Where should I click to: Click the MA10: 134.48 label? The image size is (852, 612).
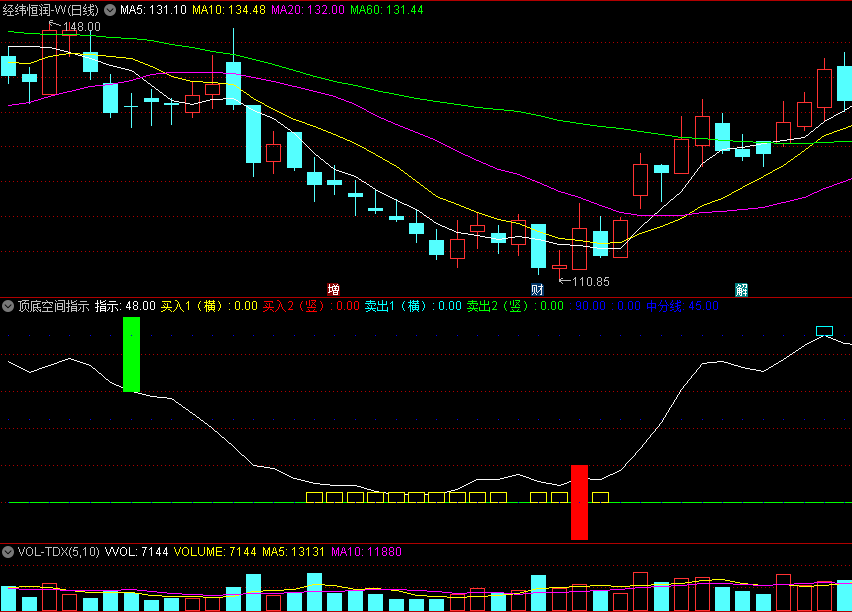pyautogui.click(x=229, y=10)
